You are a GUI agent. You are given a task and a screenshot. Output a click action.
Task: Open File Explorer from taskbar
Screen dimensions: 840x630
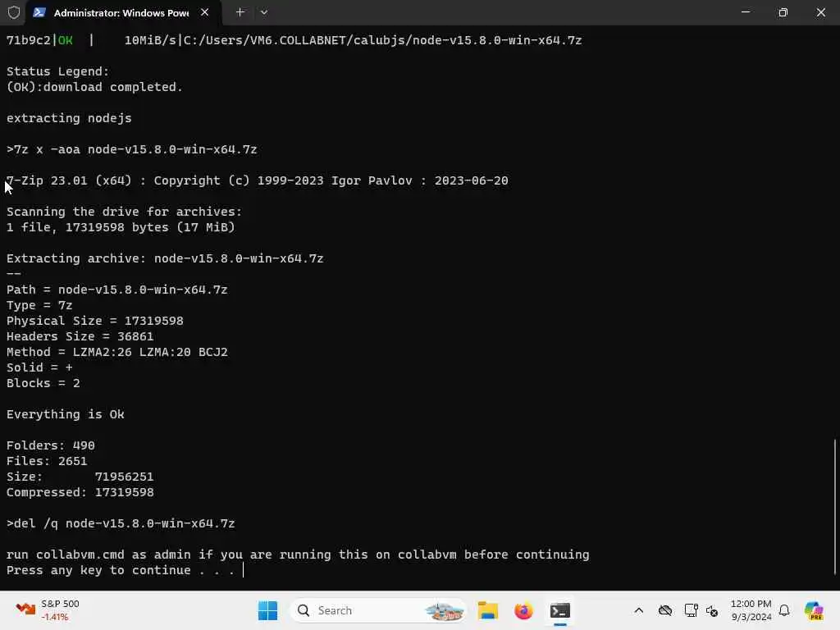(x=487, y=610)
